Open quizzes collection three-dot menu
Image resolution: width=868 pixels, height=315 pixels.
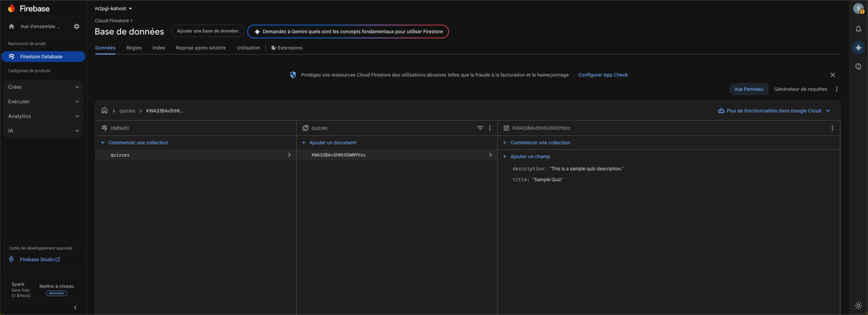pyautogui.click(x=490, y=128)
